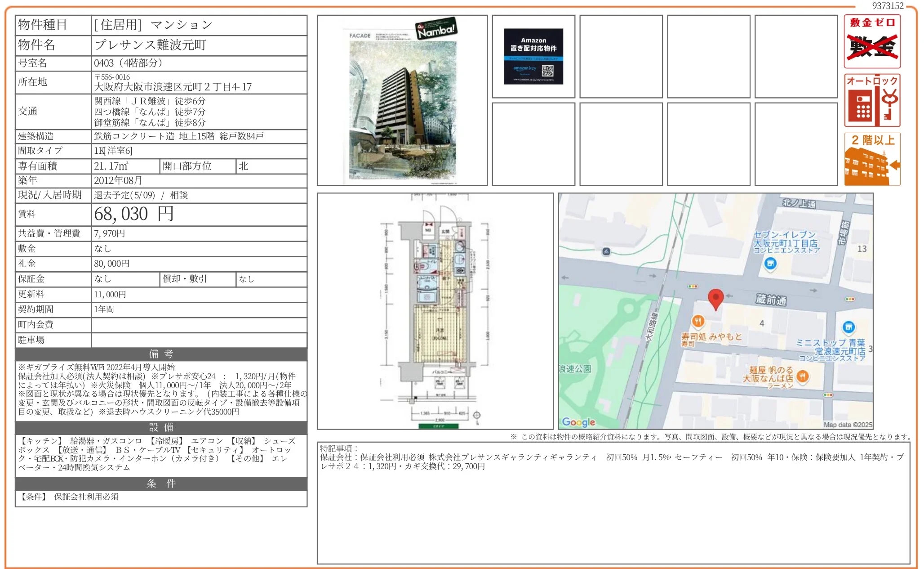Image resolution: width=924 pixels, height=569 pixels.
Task: Click the 麺屋 帆のる ramen marker
Action: 803,376
